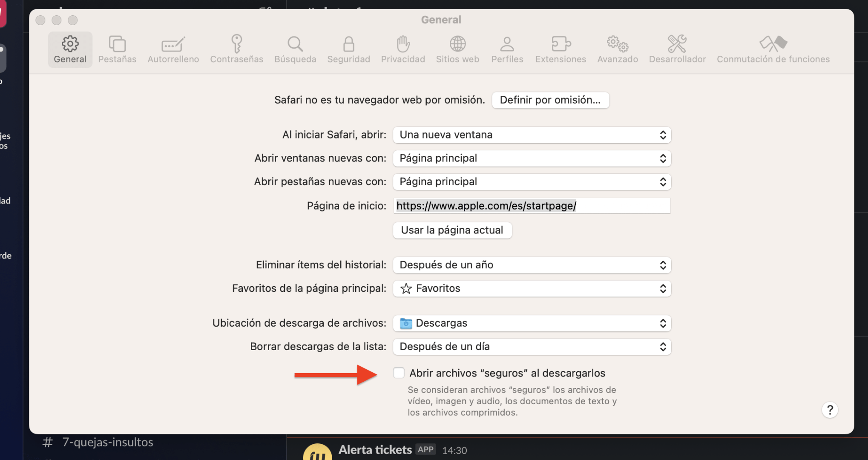Enable Abrir archivos "seguros" al descargarlos
Screen dimensions: 868x460
click(x=399, y=373)
